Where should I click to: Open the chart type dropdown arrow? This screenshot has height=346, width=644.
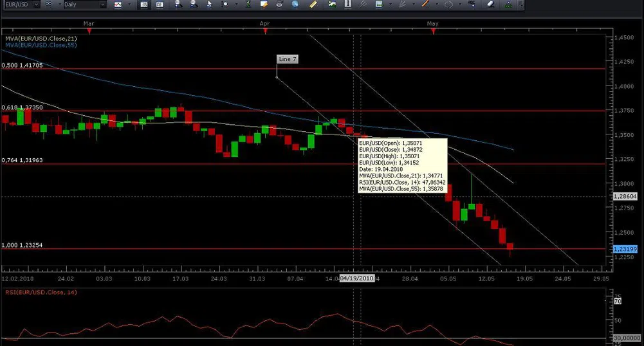click(x=129, y=4)
